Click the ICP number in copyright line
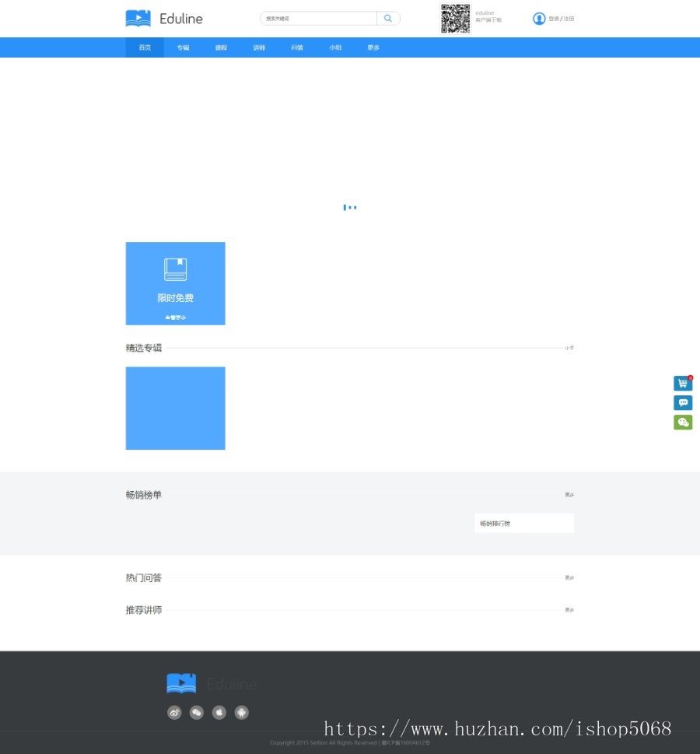 [406, 743]
